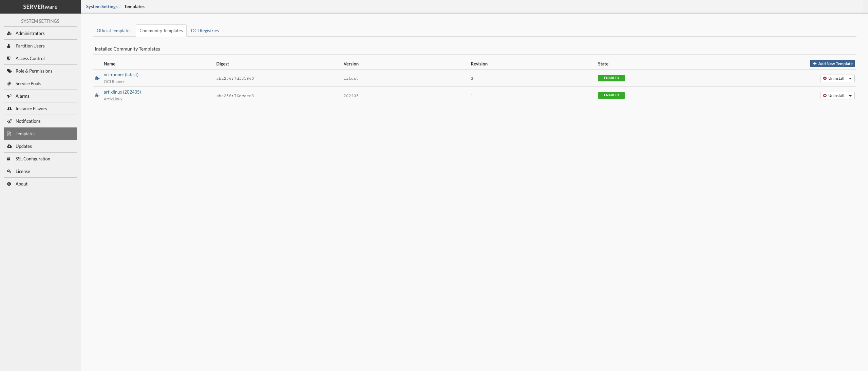Click the Name column header
Viewport: 868px width, 371px height.
click(x=110, y=64)
